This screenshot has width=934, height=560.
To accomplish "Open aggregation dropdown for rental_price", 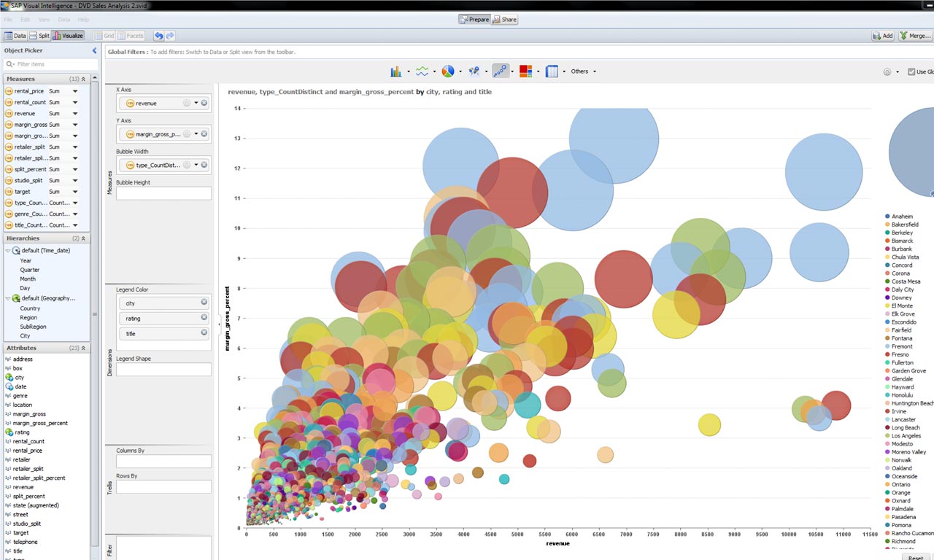I will pyautogui.click(x=74, y=91).
